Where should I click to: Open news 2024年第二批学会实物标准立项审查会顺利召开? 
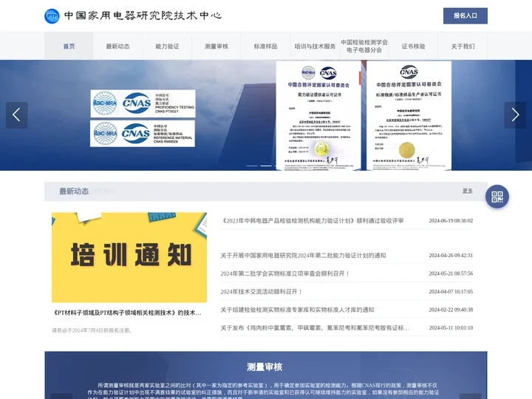point(285,273)
